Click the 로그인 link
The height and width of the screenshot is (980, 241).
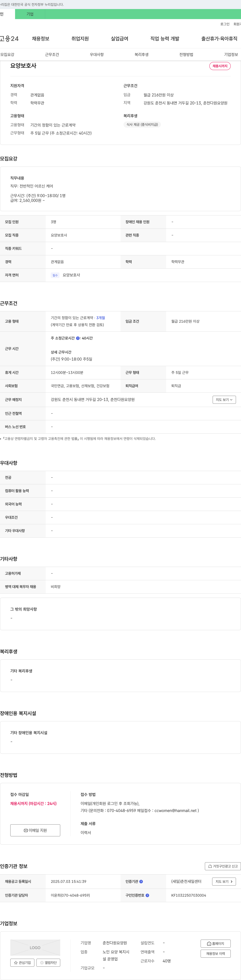coord(225,24)
